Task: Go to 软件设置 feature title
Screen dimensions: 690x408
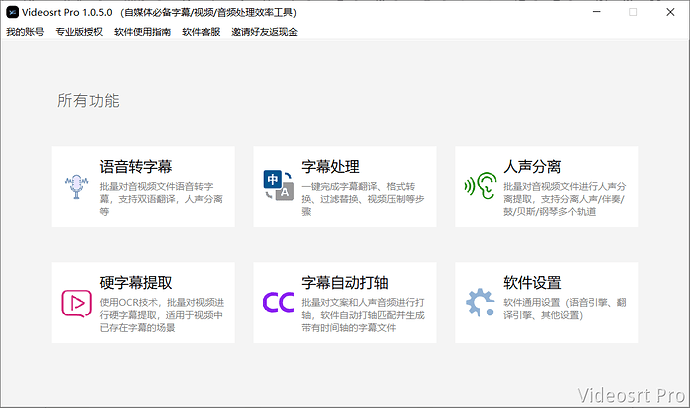Action: 532,283
